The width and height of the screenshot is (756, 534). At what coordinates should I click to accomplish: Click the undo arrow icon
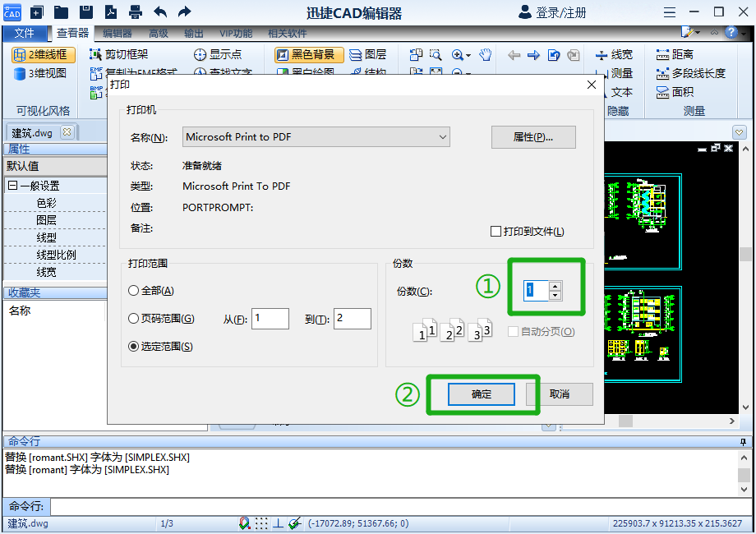160,12
